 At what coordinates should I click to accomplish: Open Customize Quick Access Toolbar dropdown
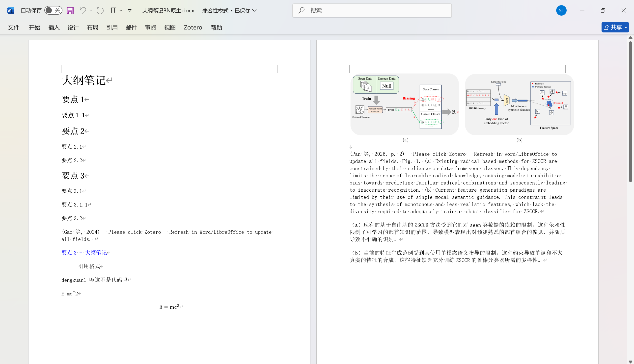click(130, 10)
